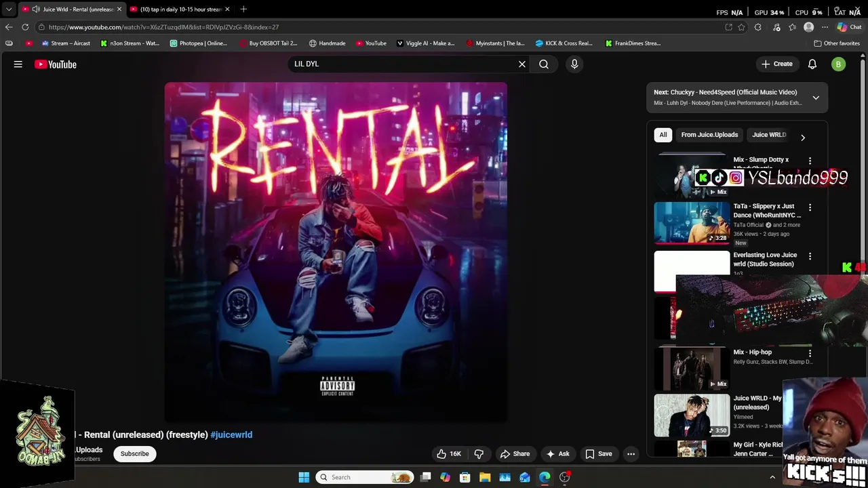Viewport: 868px width, 488px height.
Task: Open Microsoft Store from the taskbar
Action: (465, 477)
